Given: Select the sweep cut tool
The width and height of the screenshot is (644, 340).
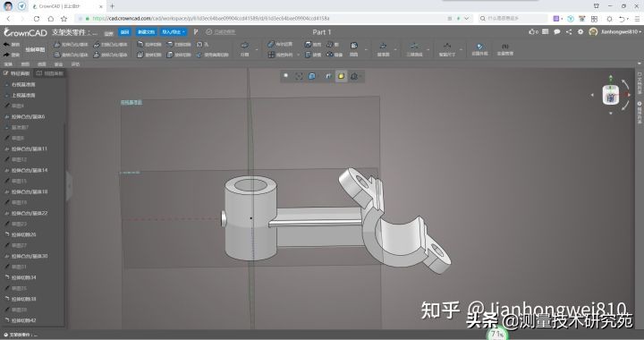Looking at the screenshot, I should pos(179,45).
